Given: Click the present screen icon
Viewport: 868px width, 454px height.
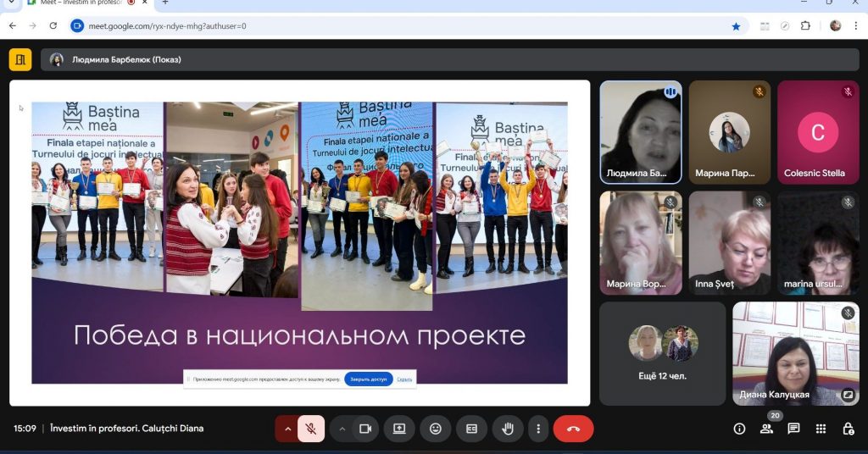Looking at the screenshot, I should click(x=399, y=429).
